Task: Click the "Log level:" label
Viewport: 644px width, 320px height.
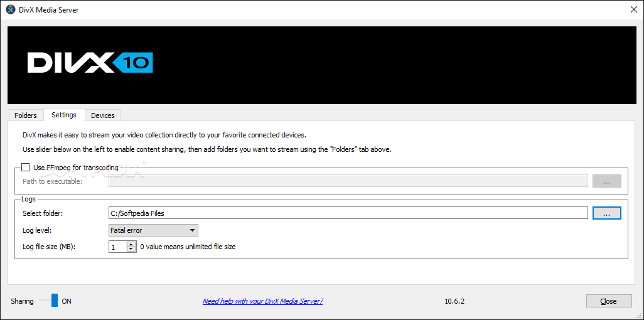Action: pyautogui.click(x=37, y=230)
